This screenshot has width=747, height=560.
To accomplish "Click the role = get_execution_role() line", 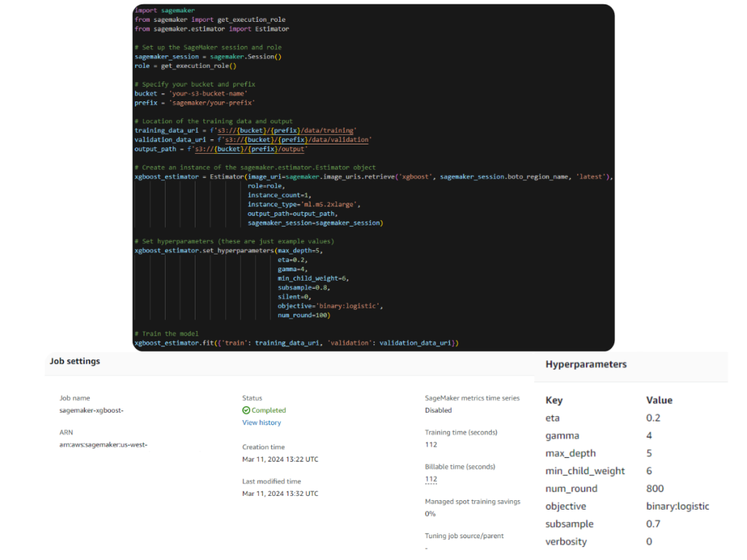I will coord(185,66).
